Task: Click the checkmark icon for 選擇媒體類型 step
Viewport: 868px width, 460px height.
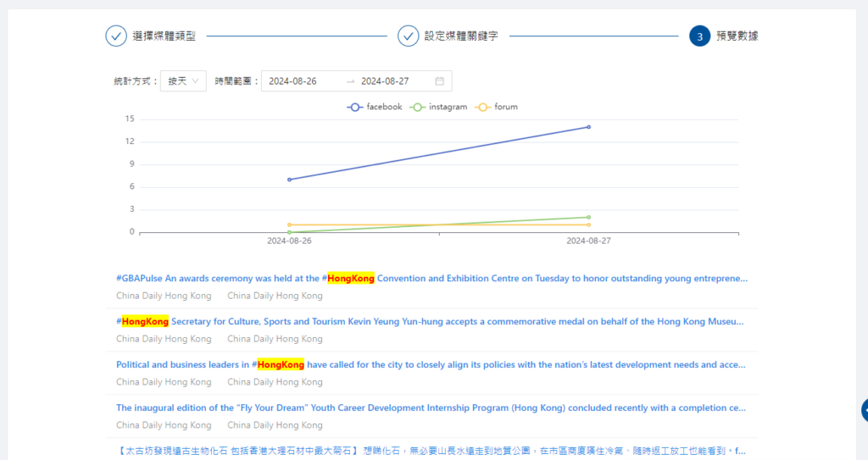Action: 116,36
